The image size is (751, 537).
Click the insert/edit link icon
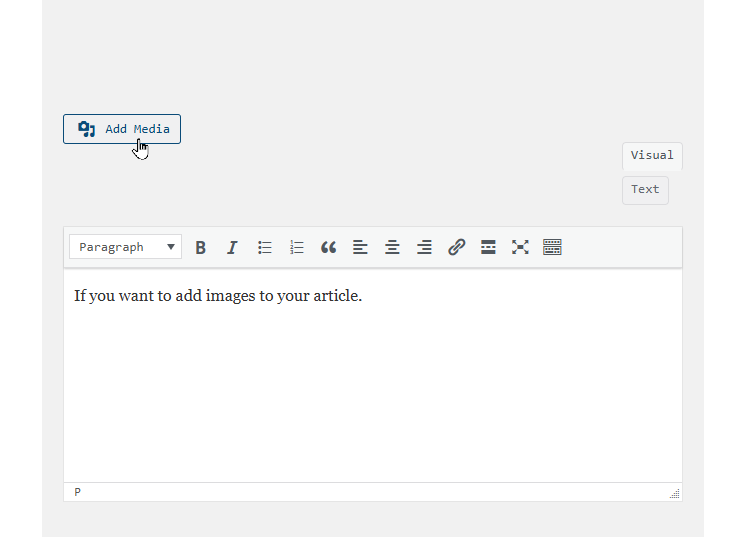tap(456, 247)
